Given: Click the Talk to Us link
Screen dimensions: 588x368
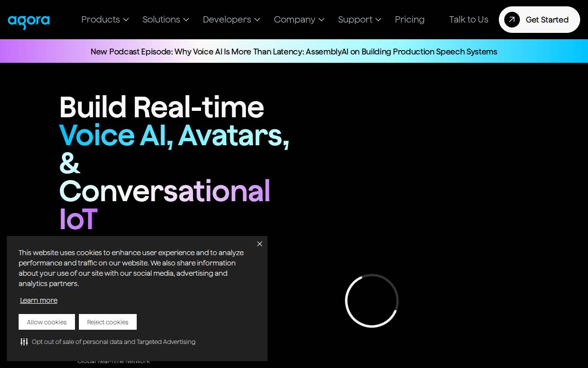Looking at the screenshot, I should point(468,20).
